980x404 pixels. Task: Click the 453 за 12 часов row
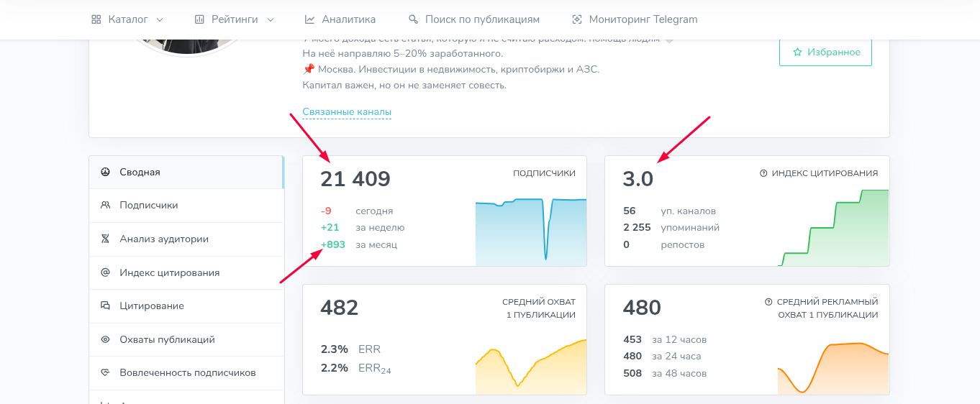coord(665,339)
